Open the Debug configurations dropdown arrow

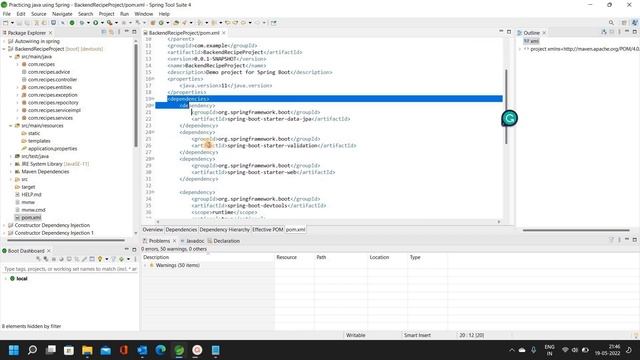click(x=88, y=23)
